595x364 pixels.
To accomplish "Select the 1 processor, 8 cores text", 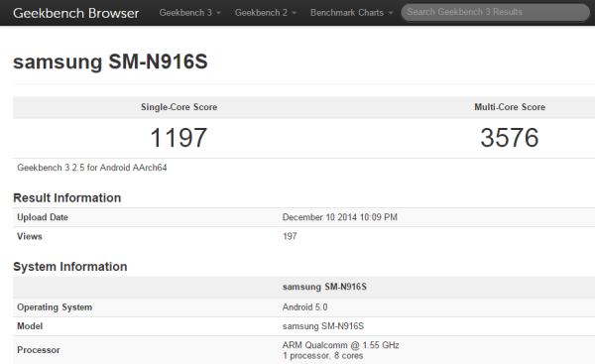I will pyautogui.click(x=322, y=356).
